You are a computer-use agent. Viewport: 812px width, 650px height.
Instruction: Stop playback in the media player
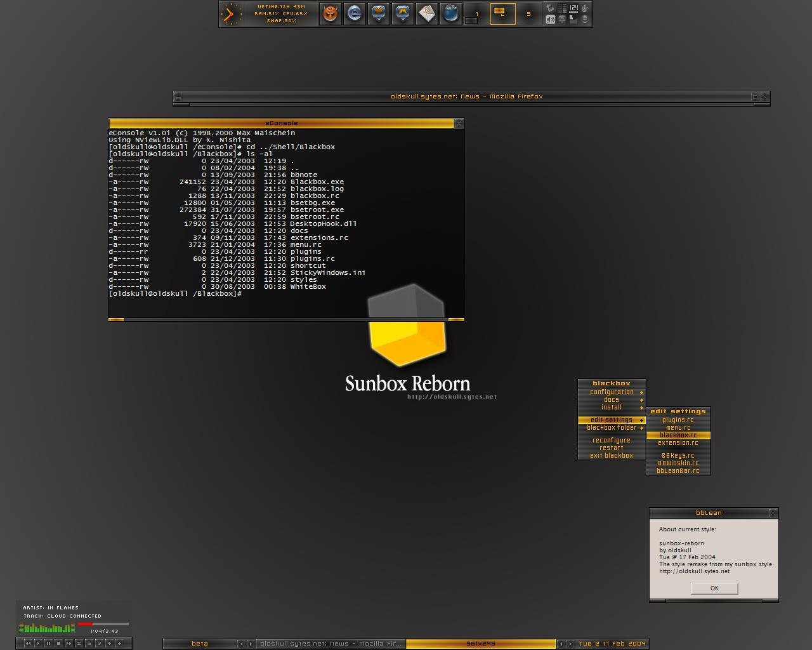pyautogui.click(x=58, y=643)
